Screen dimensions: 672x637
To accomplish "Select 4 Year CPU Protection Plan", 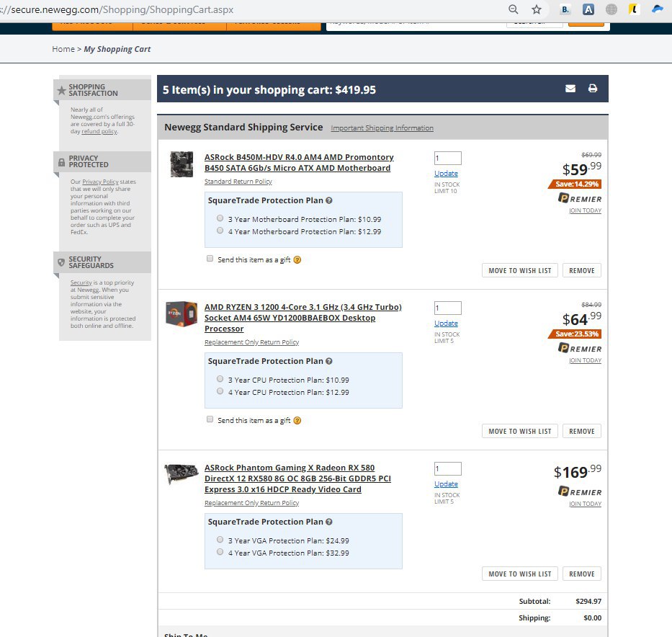I will (220, 391).
